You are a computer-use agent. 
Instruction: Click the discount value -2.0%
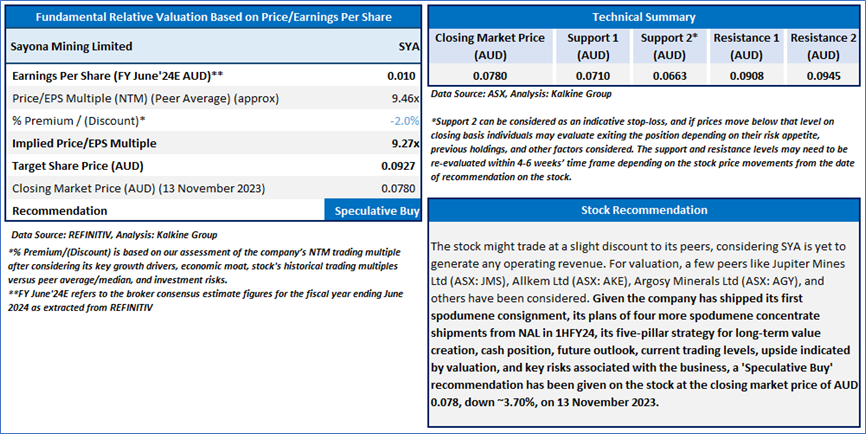click(x=404, y=121)
